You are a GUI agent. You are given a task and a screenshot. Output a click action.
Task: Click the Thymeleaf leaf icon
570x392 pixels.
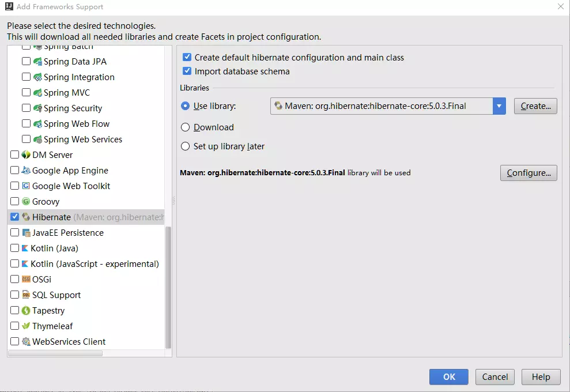(x=26, y=326)
